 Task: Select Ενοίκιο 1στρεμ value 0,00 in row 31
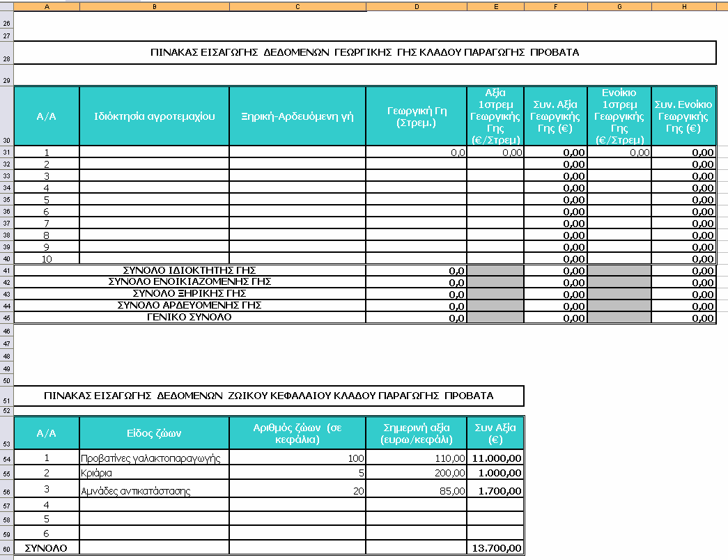click(x=619, y=152)
